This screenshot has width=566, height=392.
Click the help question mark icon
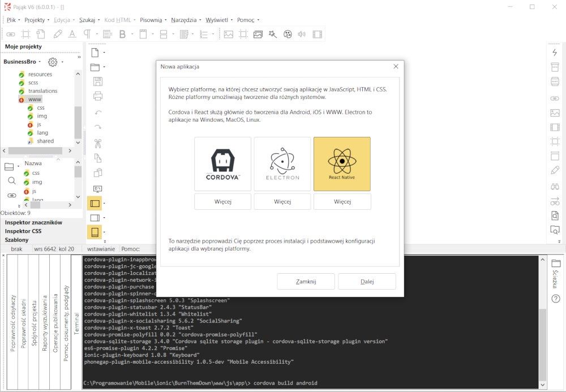point(556,299)
